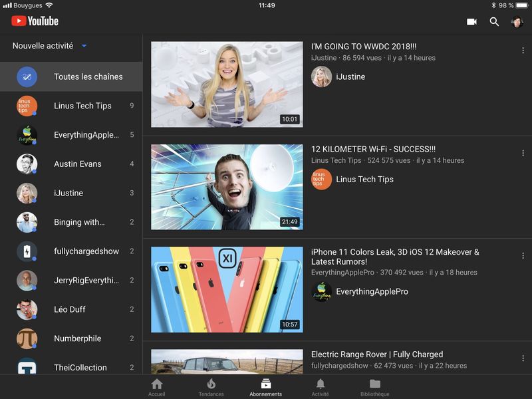Open iJustine channel name under WWDC video

350,76
